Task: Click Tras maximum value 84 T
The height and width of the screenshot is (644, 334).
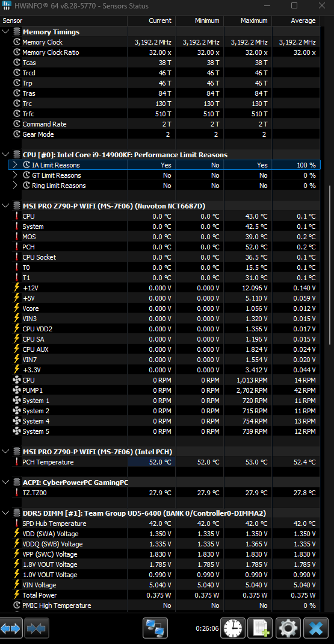Action: coord(261,93)
